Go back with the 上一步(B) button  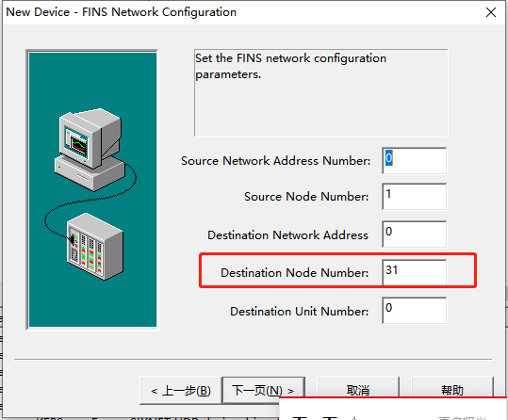click(x=181, y=391)
